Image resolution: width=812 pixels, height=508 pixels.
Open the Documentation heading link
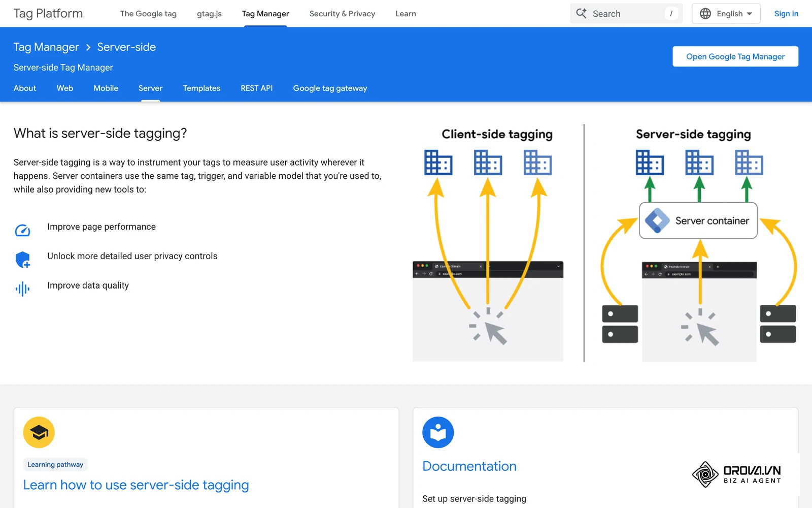[469, 466]
